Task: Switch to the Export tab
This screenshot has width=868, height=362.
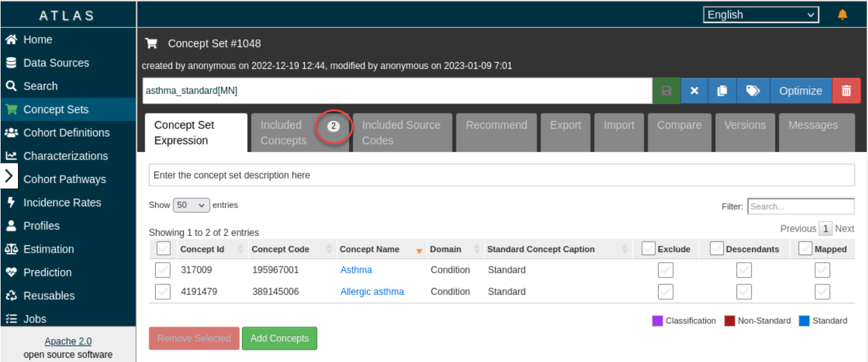Action: pos(564,125)
